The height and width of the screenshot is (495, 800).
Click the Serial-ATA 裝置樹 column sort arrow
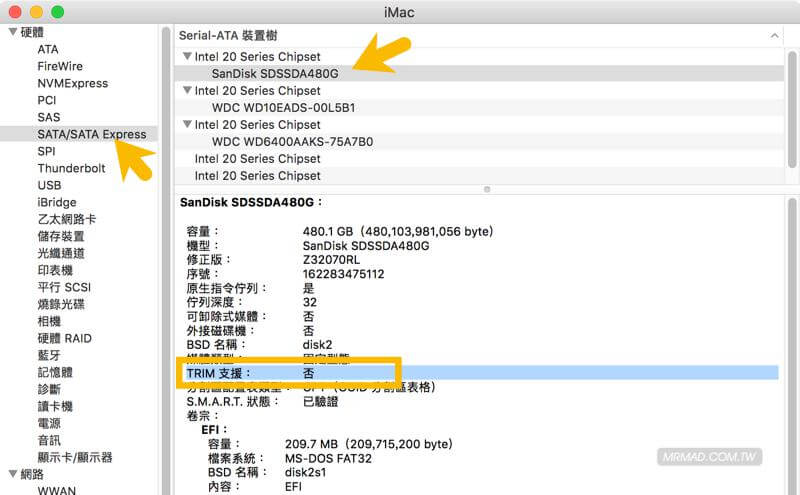[773, 35]
